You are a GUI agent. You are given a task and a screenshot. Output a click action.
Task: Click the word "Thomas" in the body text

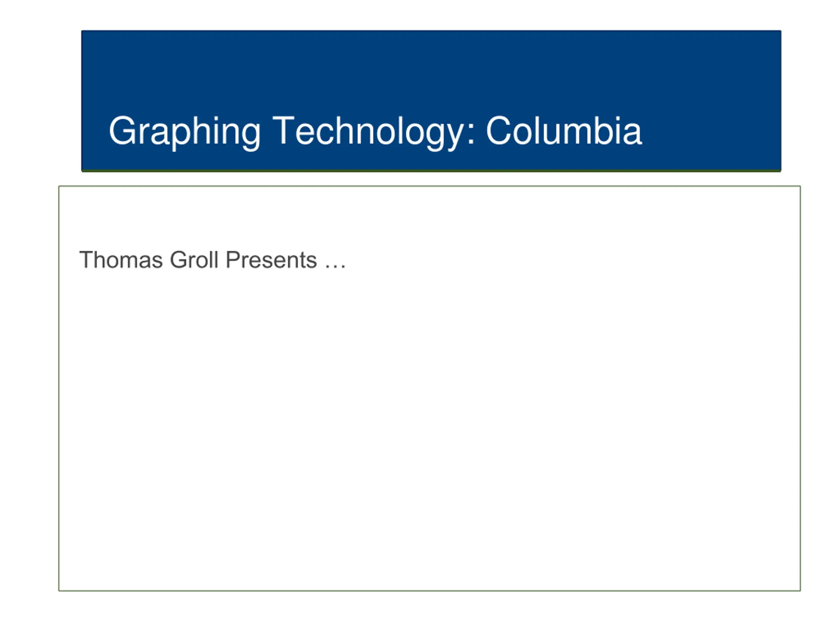coord(121,260)
